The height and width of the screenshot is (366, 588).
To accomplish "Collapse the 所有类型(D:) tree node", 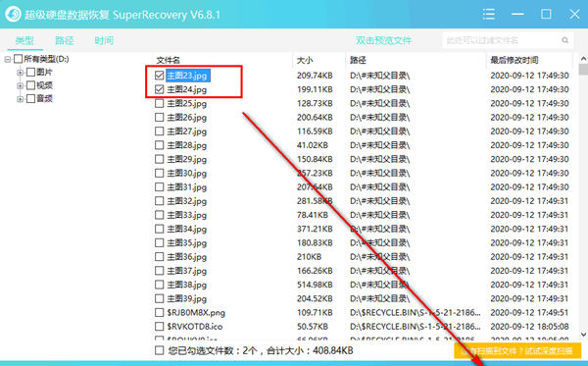I will click(7, 59).
